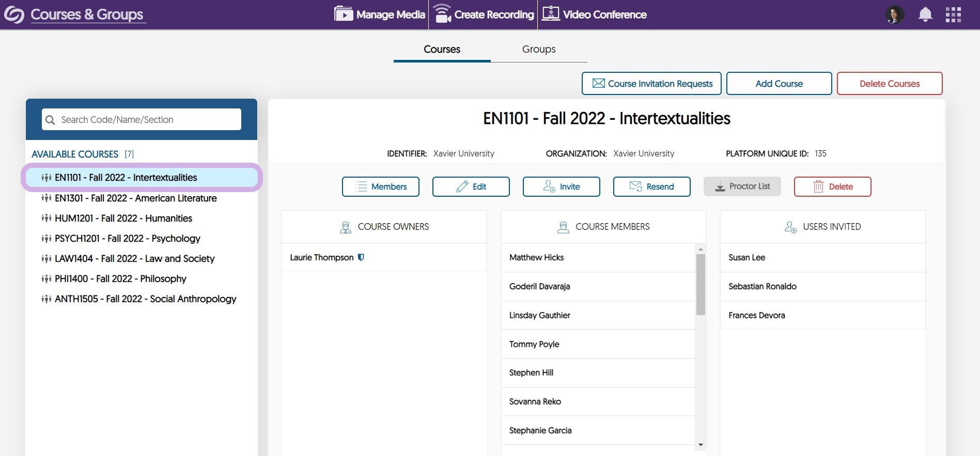Click Resend invitations button
Screen dimensions: 980x456
click(651, 186)
